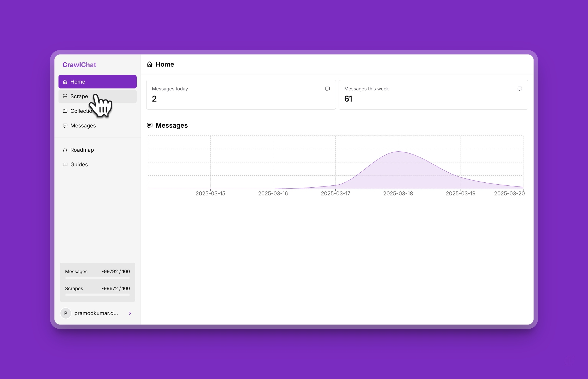This screenshot has width=588, height=379.
Task: Click the Roadmap road icon
Action: [x=65, y=150]
